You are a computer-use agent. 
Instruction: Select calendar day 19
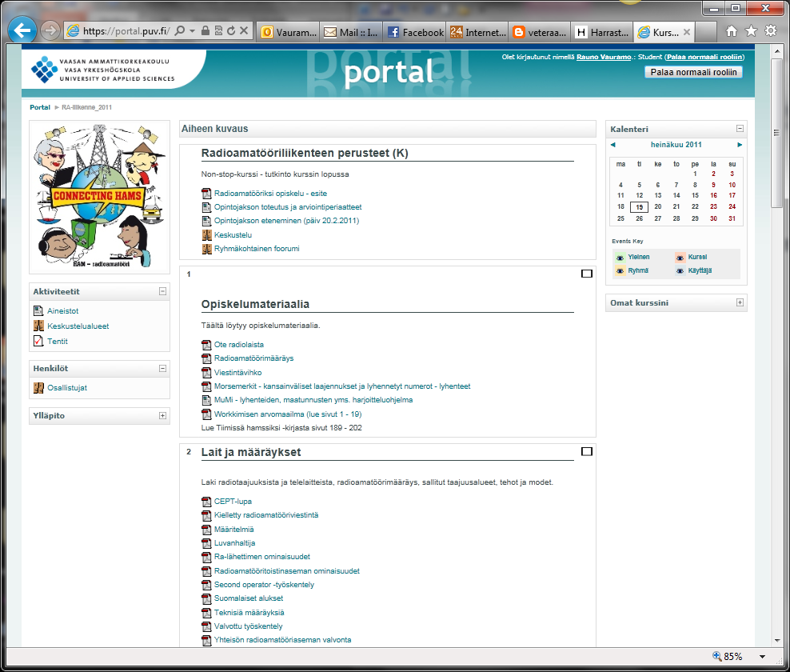pos(639,207)
